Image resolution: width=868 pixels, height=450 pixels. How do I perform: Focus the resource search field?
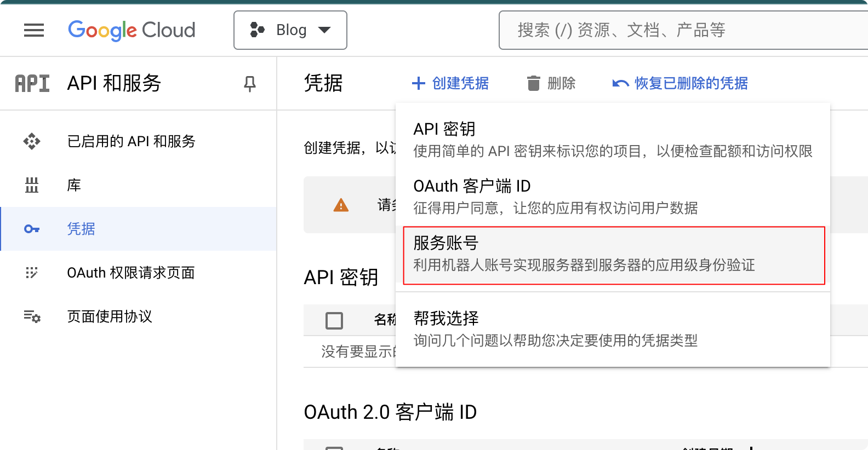pyautogui.click(x=683, y=30)
